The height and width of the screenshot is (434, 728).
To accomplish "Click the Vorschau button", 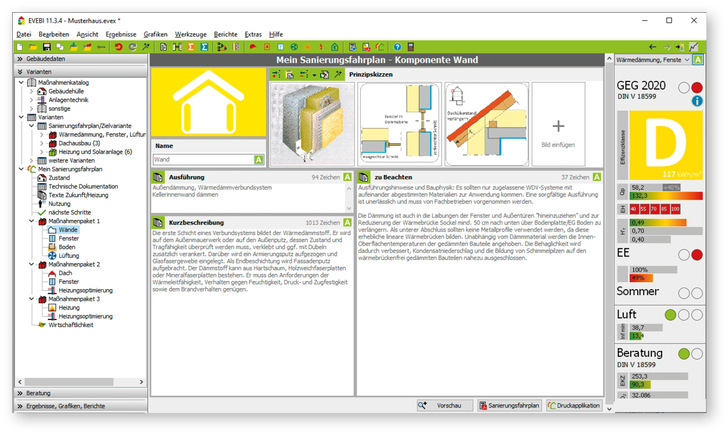I will coord(443,406).
